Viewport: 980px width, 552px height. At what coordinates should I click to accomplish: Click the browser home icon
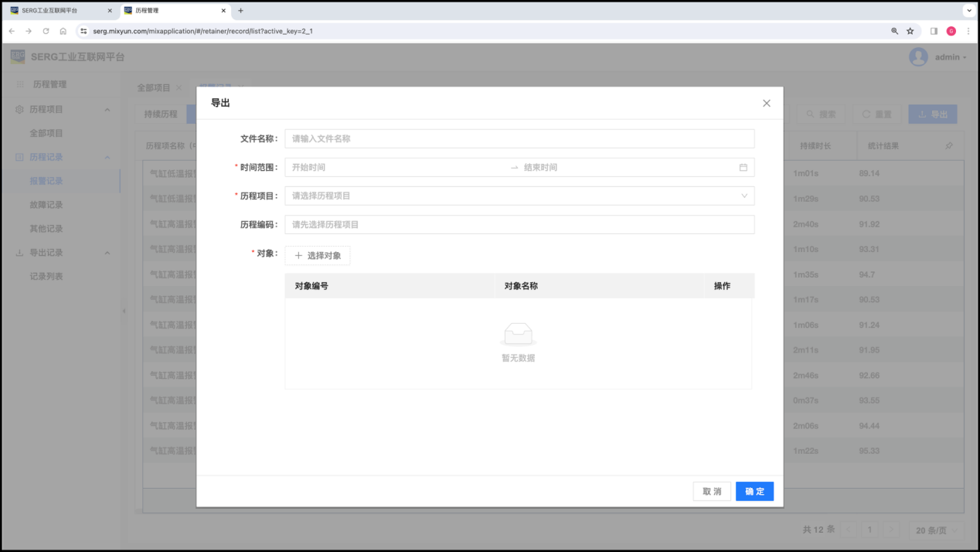[63, 31]
